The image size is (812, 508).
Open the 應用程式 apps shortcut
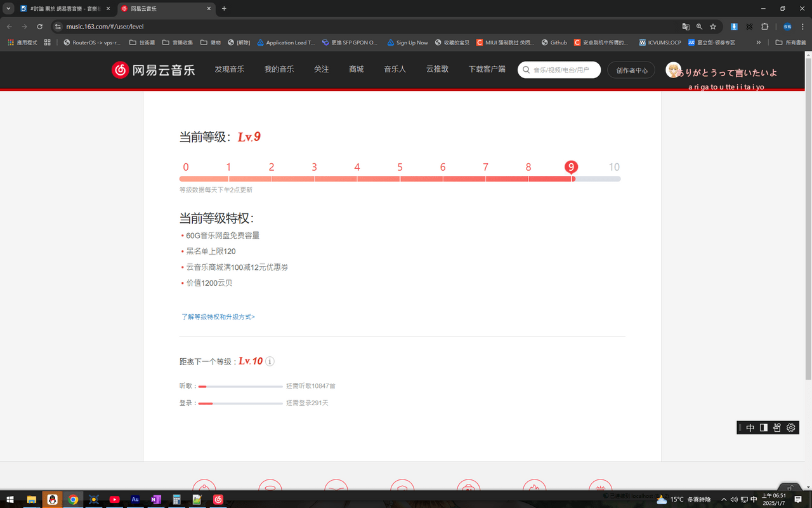click(x=22, y=43)
